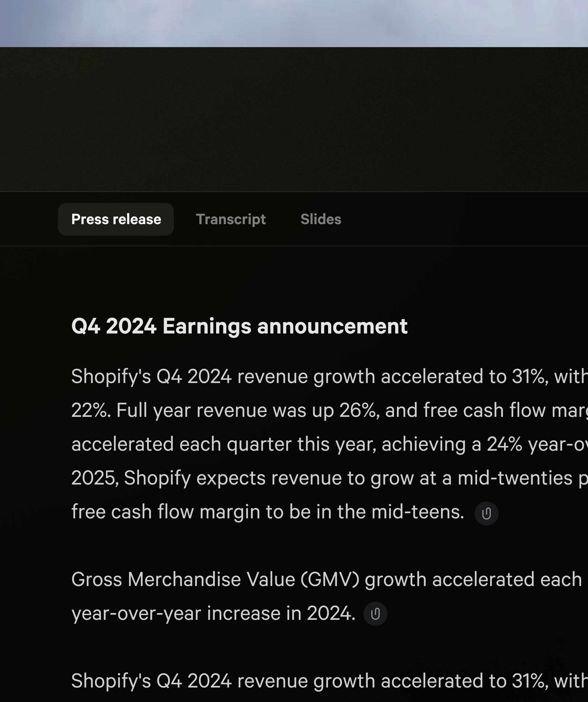The width and height of the screenshot is (588, 702).
Task: Click the text 'Gross Merchandise Value (GMV)'
Action: pyautogui.click(x=214, y=578)
